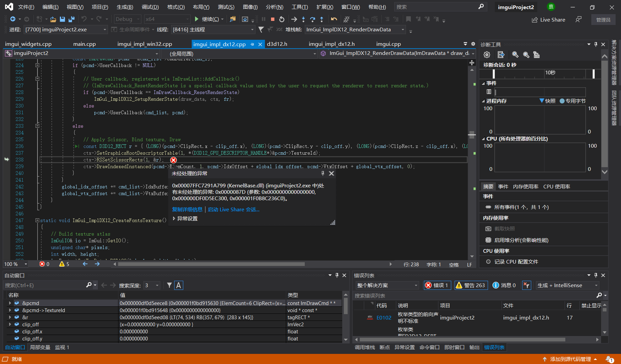The image size is (621, 364).
Task: Toggle the 消息 0 messages filter
Action: [x=504, y=285]
